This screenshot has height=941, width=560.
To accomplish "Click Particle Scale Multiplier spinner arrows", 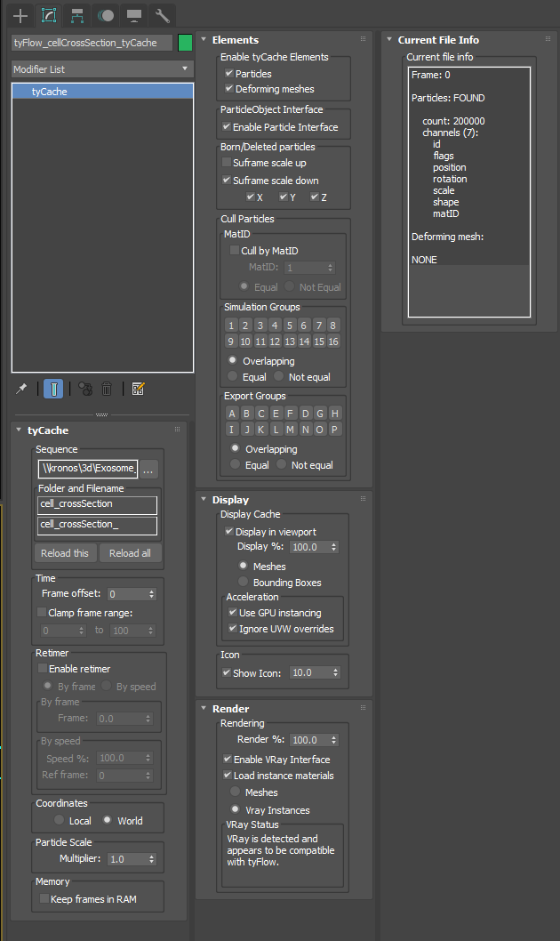I will pos(152,859).
